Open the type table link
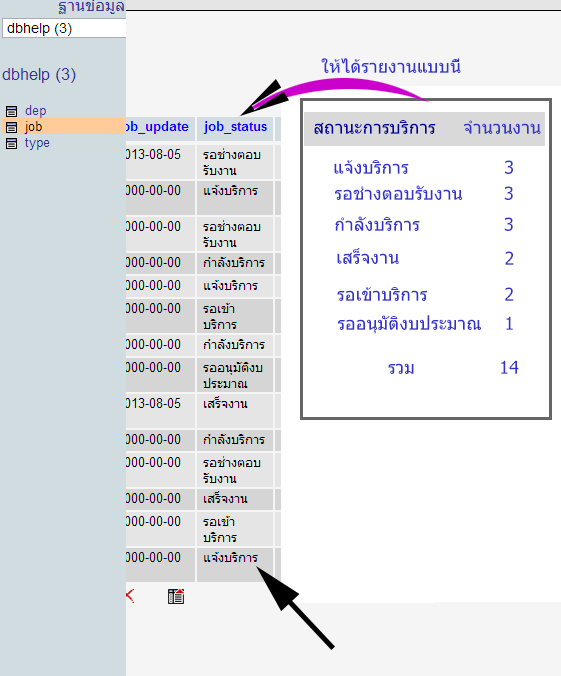The width and height of the screenshot is (561, 676). (37, 143)
